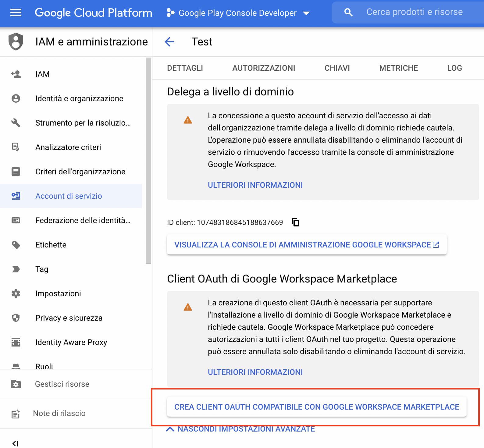
Task: Click the Privacy e sicurezza shield icon
Action: tap(16, 318)
